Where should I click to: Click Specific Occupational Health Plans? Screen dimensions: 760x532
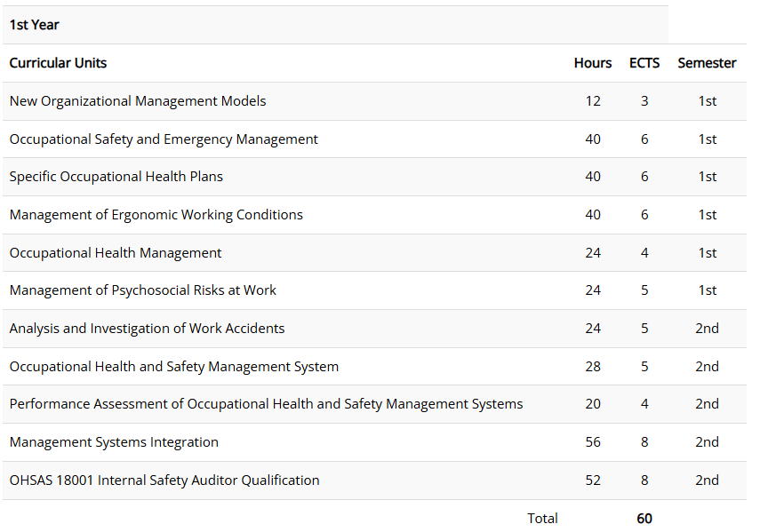pyautogui.click(x=116, y=177)
